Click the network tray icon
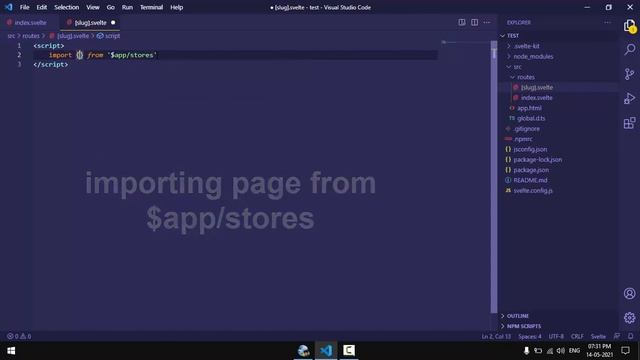Screen dimensions: 640x360 [549, 351]
